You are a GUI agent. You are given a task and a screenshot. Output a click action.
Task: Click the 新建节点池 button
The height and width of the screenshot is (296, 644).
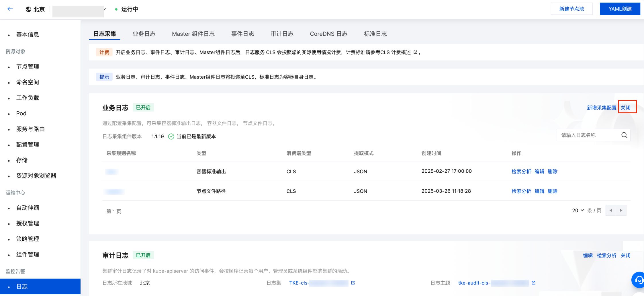click(x=571, y=9)
